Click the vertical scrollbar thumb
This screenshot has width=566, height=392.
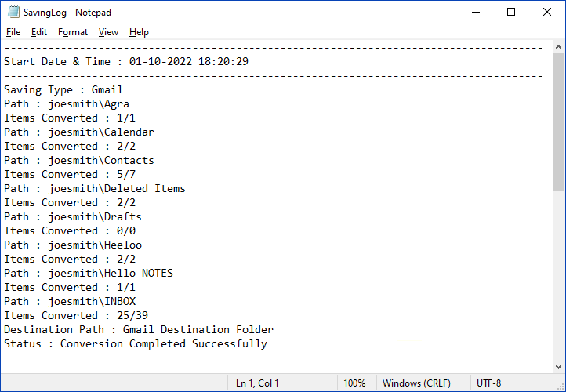[558, 122]
